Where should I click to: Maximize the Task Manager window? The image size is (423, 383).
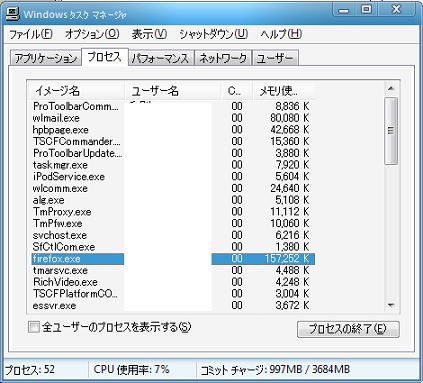366,10
